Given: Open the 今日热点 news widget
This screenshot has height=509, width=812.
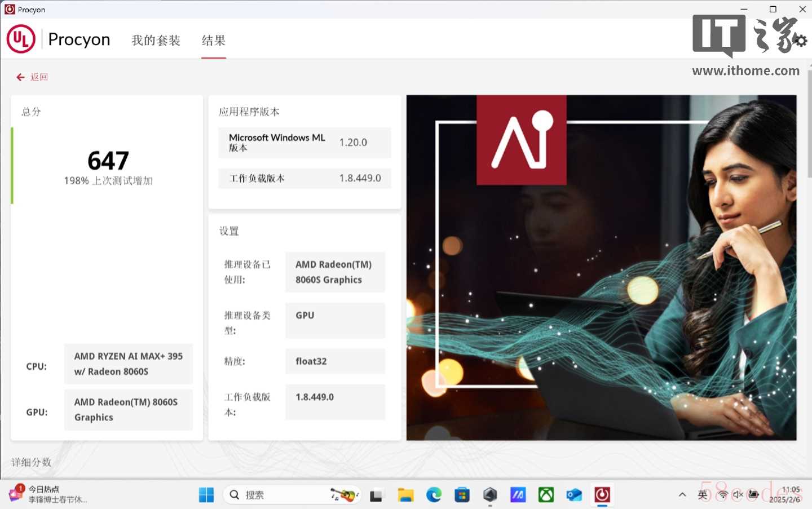Looking at the screenshot, I should [48, 494].
